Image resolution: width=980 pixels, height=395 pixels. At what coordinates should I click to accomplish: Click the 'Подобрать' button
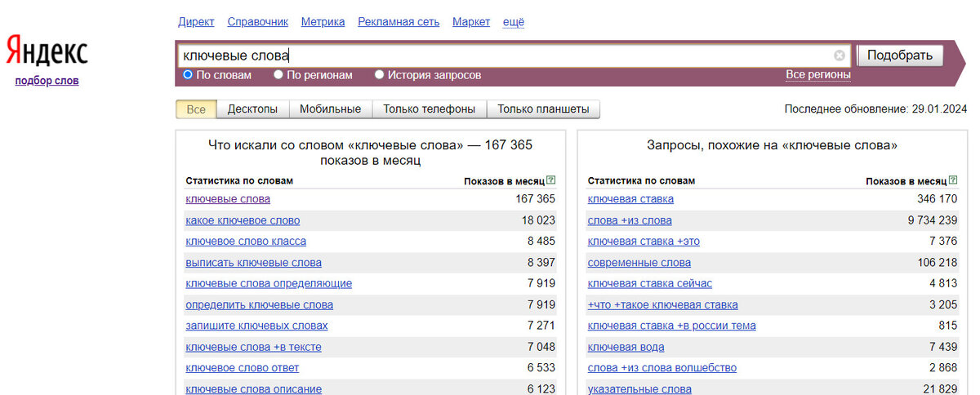900,55
